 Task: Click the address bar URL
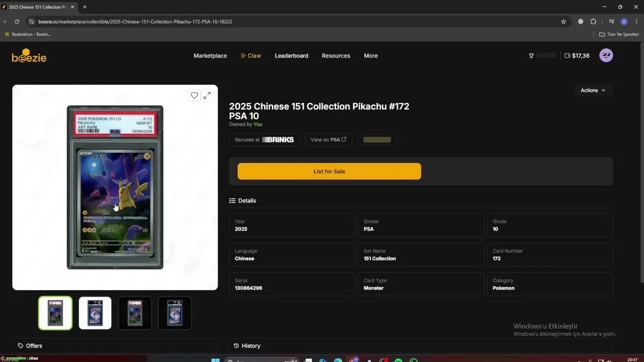(x=135, y=22)
